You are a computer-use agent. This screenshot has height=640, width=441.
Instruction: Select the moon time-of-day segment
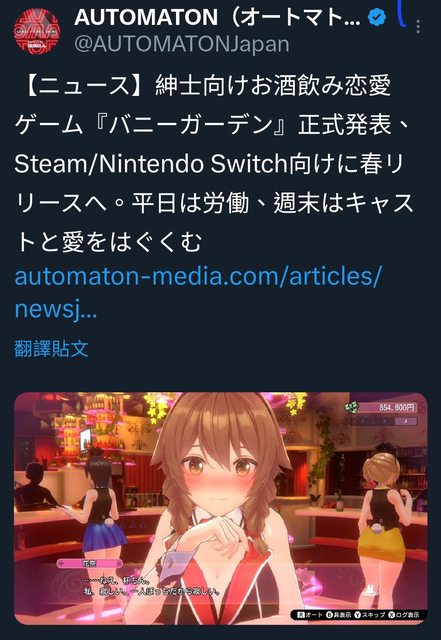(x=406, y=421)
